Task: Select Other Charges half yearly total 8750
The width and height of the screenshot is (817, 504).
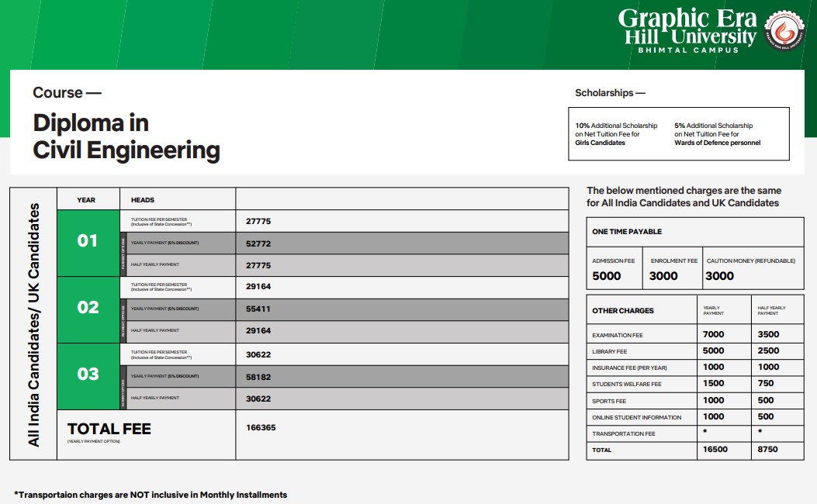Action: 767,449
